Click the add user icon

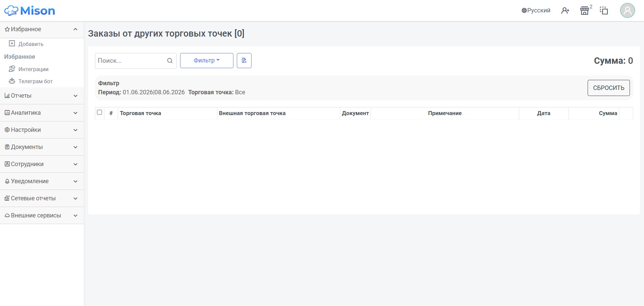tap(565, 11)
